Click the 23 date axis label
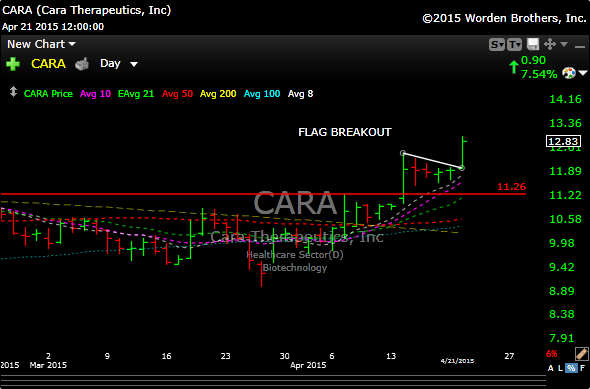Viewport: 590px width, 389px height. (x=225, y=356)
